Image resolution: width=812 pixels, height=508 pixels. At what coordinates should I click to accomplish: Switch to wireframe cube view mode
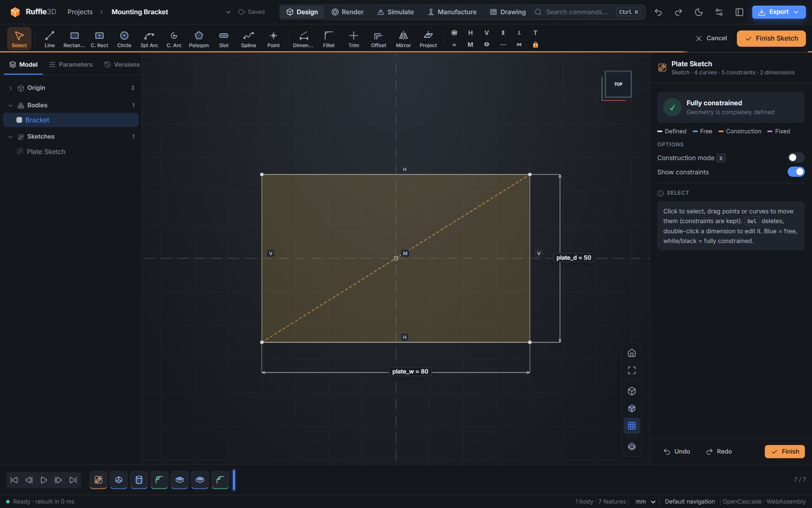pos(632,391)
